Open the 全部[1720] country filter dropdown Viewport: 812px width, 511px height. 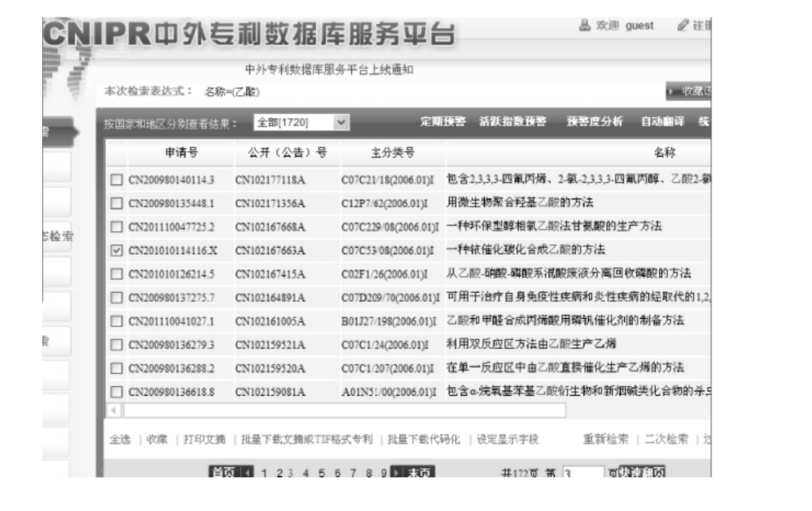click(x=300, y=123)
